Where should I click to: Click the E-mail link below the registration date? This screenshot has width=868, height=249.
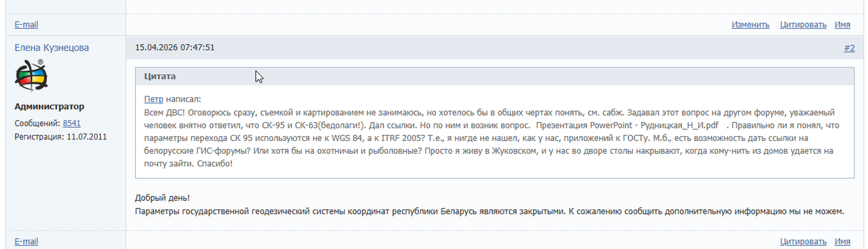pyautogui.click(x=26, y=241)
